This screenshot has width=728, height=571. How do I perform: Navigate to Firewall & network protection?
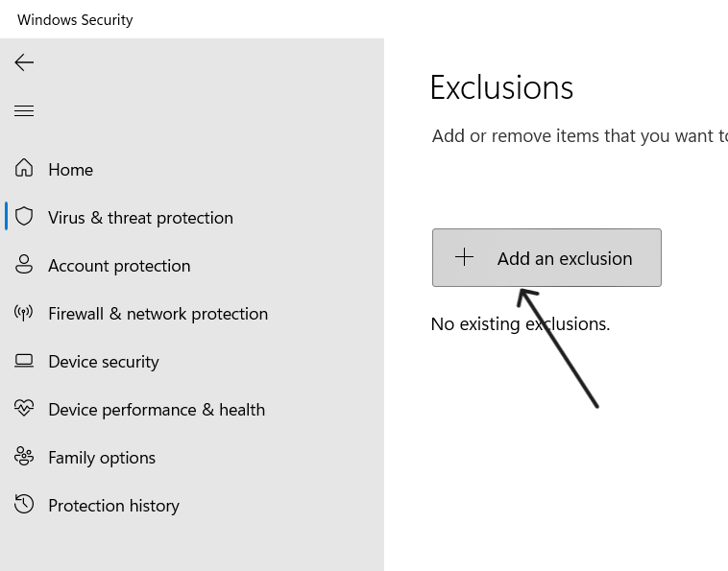coord(158,314)
